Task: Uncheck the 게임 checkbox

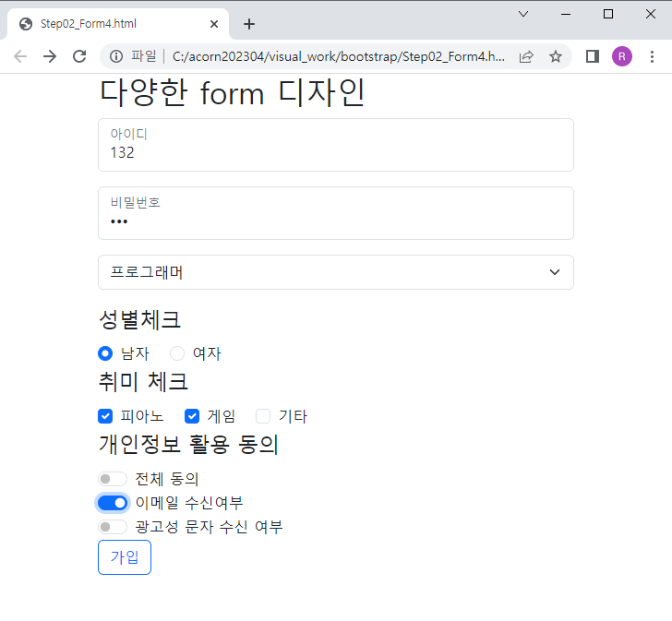Action: tap(192, 416)
